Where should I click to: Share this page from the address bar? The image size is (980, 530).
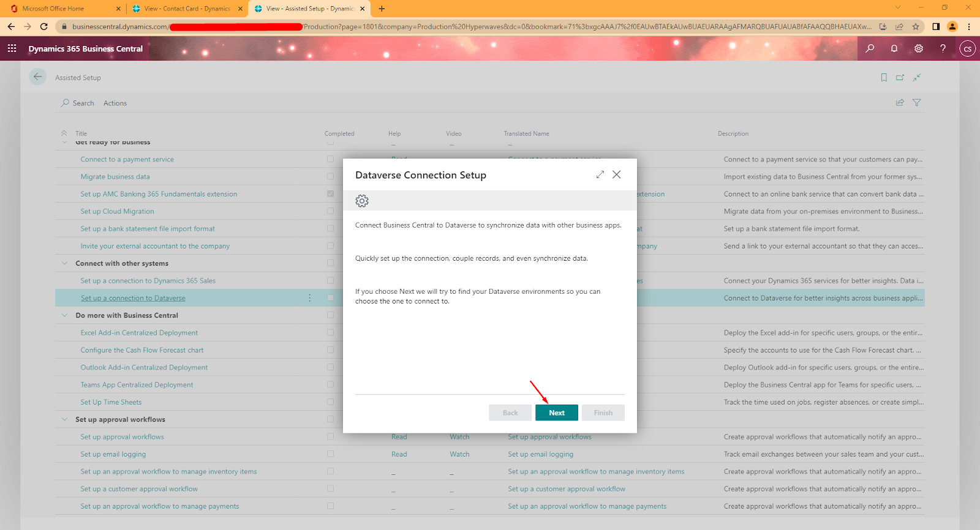[x=899, y=26]
